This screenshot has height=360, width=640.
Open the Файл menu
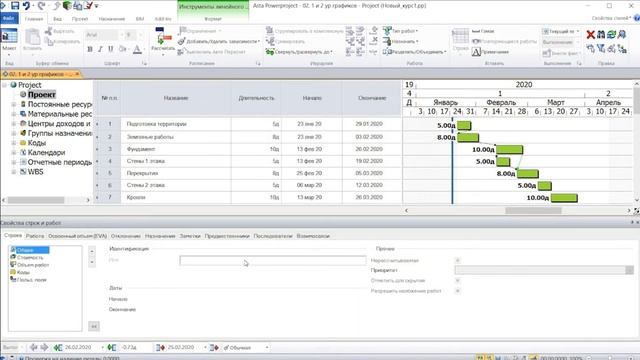pyautogui.click(x=9, y=18)
